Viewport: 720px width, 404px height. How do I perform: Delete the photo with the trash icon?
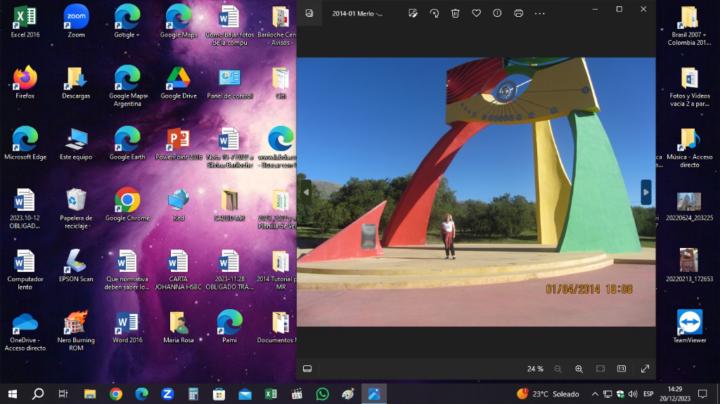(455, 13)
